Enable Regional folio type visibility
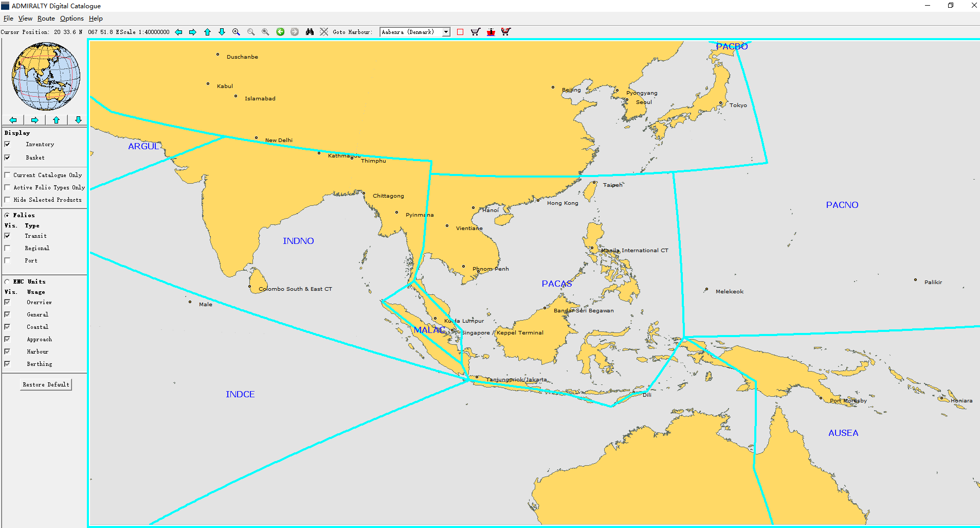The width and height of the screenshot is (980, 528). coord(7,248)
